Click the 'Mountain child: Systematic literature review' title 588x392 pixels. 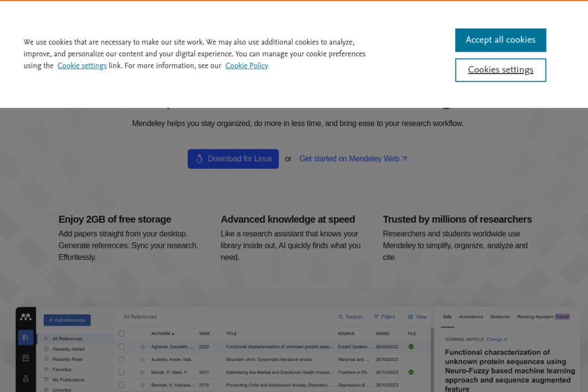tap(269, 359)
